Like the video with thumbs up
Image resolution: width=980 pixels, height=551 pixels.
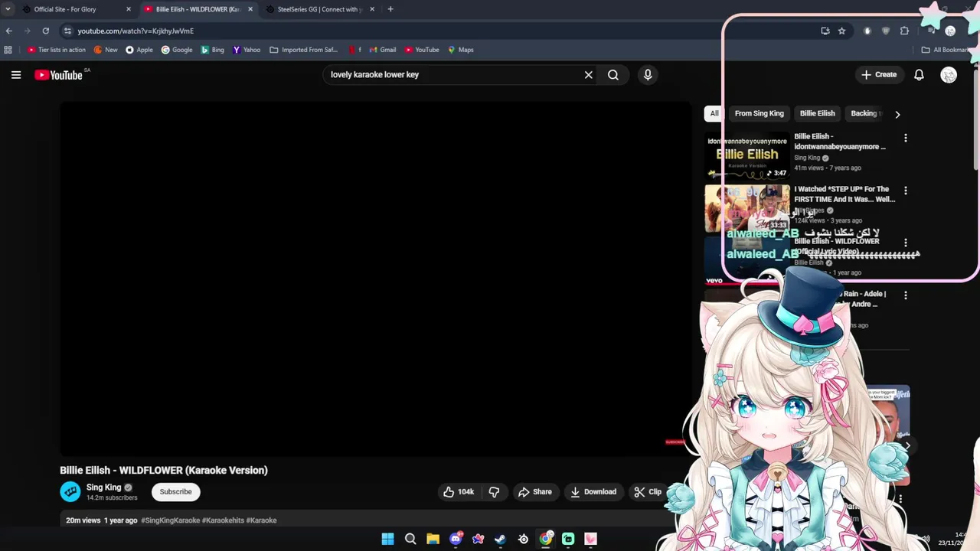[459, 492]
